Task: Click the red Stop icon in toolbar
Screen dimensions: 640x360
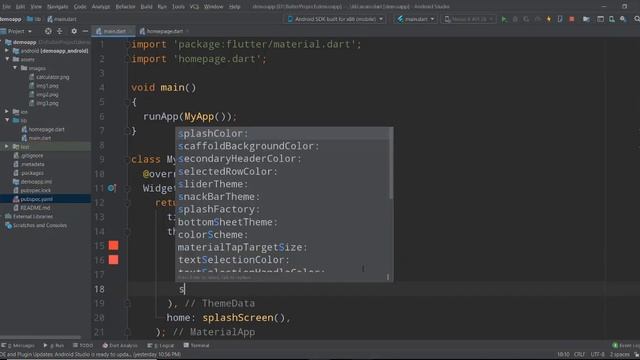Action: 571,19
